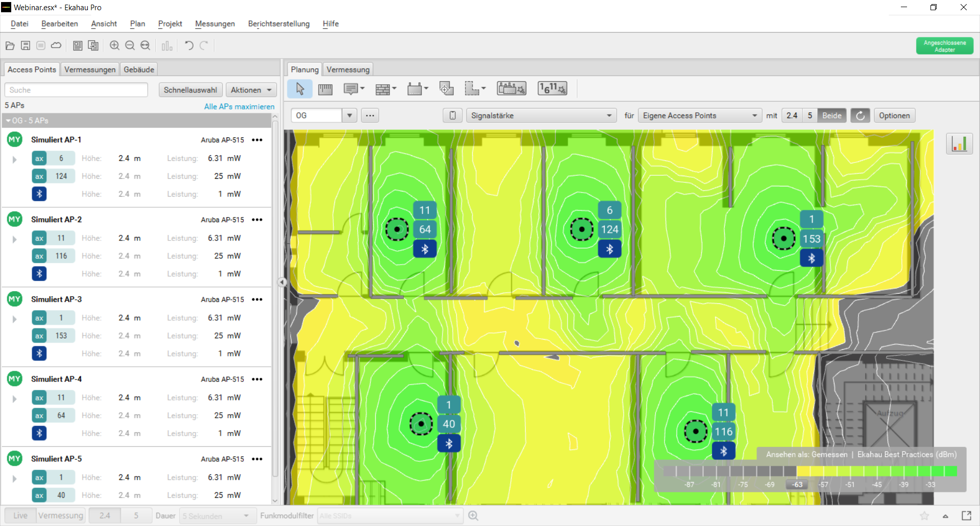
Task: Toggle MY badge for Simuliert AP-1
Action: (14, 139)
